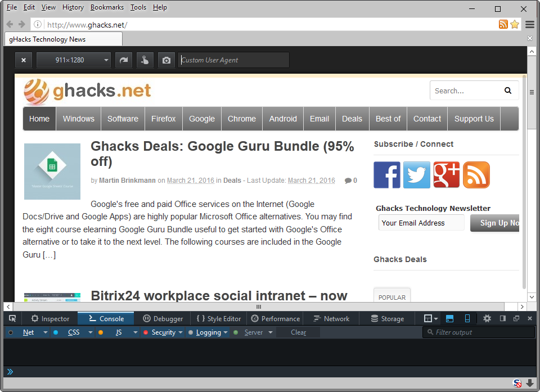
Task: Open the Google Sheets article thumbnail
Action: point(52,172)
